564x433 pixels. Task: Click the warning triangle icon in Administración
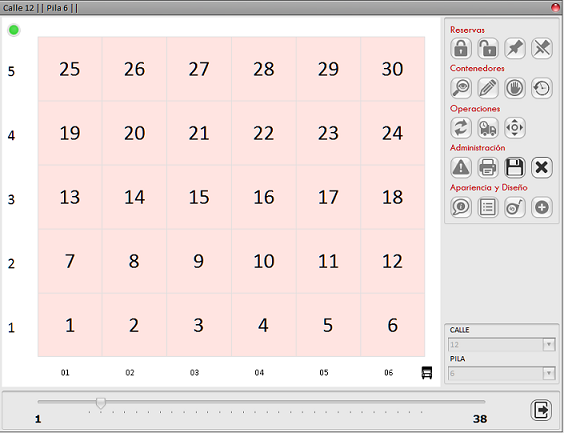(x=461, y=168)
